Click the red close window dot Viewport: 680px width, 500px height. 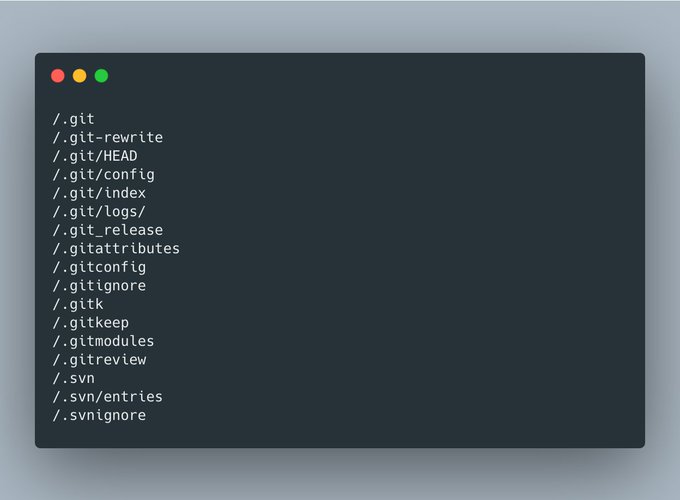coord(58,76)
